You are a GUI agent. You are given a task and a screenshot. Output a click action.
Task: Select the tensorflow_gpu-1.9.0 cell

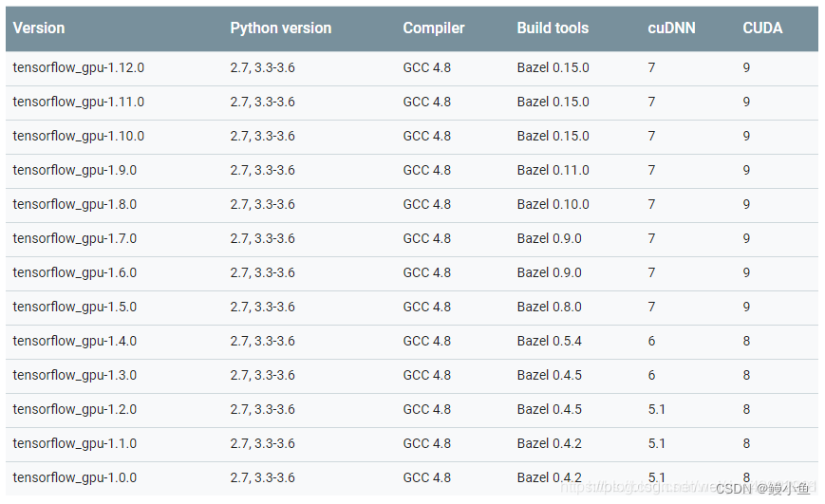pos(75,171)
